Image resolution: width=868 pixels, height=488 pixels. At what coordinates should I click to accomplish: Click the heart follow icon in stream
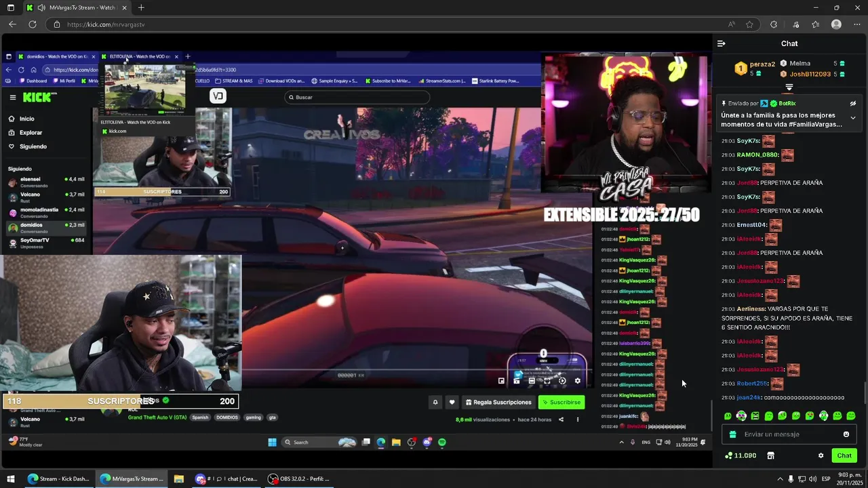point(452,402)
